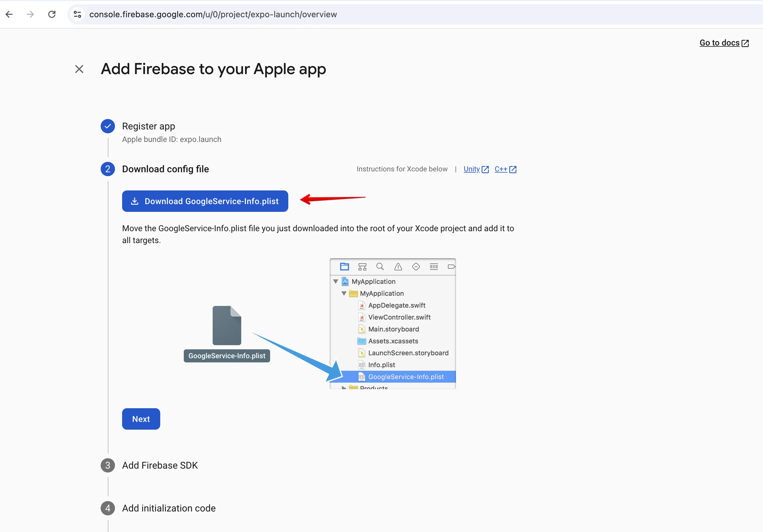The width and height of the screenshot is (763, 532).
Task: Expand step 4 Add initialization code
Action: [169, 508]
